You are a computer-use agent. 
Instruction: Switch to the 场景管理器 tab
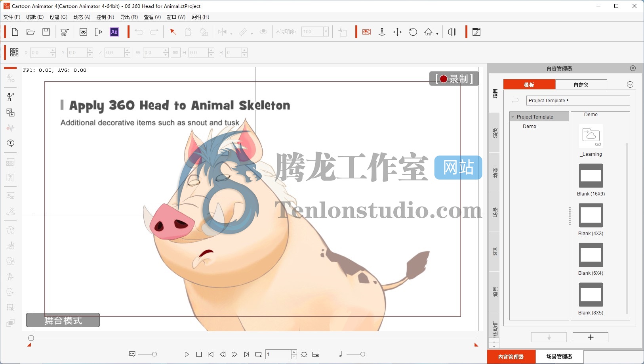tap(559, 356)
